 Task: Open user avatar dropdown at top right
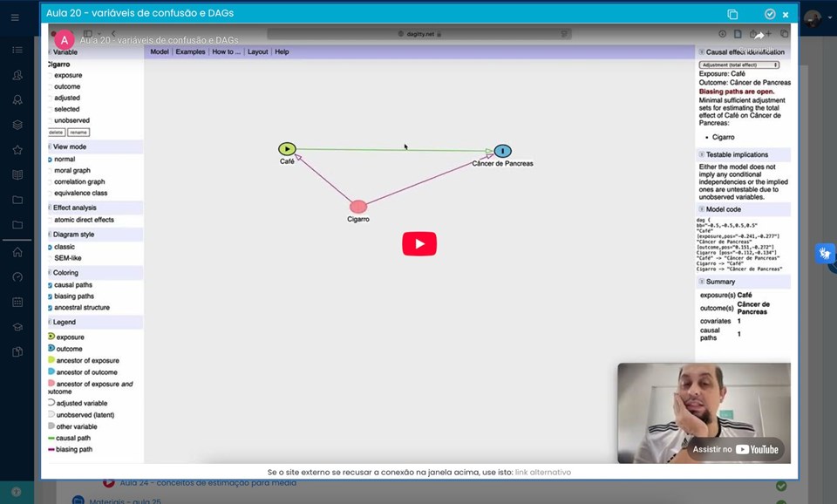(x=813, y=19)
